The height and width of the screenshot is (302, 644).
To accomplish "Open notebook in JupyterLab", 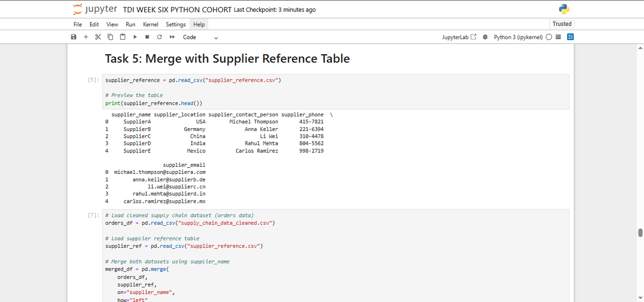I will 458,37.
